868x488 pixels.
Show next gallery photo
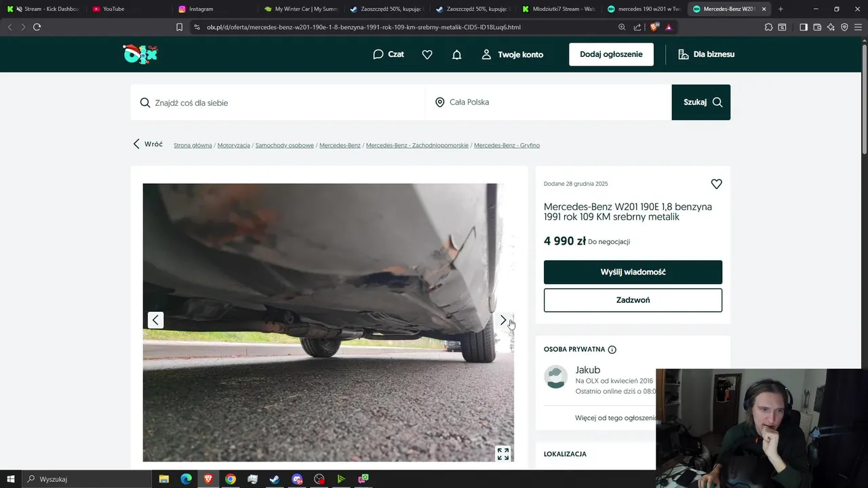tap(502, 320)
